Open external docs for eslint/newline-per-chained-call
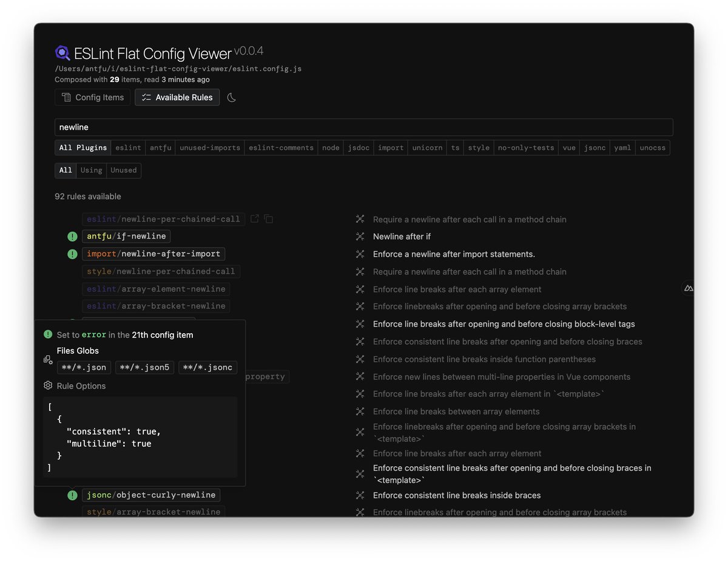This screenshot has width=728, height=562. point(254,218)
